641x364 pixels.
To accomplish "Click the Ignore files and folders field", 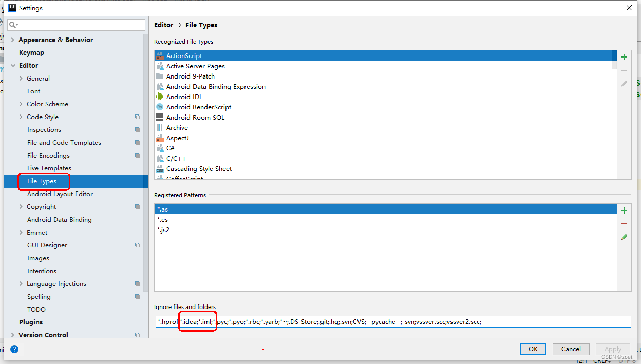I will coord(392,321).
